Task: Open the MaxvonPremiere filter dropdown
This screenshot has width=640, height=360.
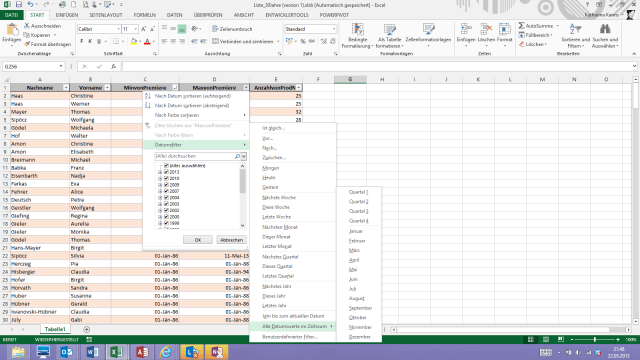Action: pyautogui.click(x=246, y=88)
